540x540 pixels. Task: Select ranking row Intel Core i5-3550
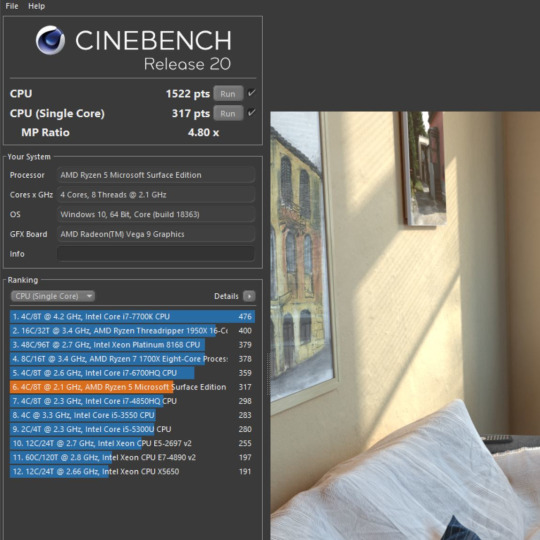[x=133, y=415]
